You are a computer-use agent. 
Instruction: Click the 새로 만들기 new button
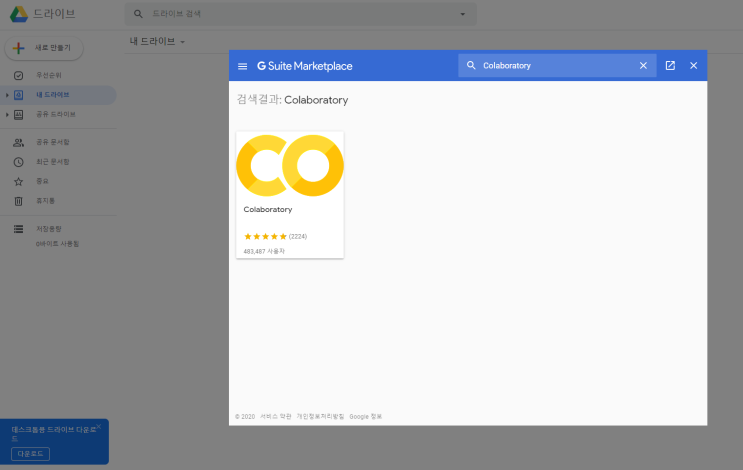pyautogui.click(x=44, y=48)
